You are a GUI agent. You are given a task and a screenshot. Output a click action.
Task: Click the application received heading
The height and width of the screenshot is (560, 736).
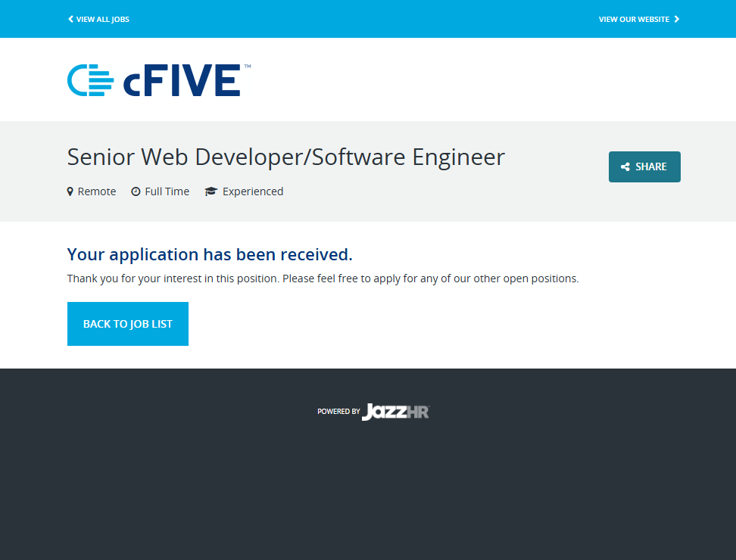[210, 254]
